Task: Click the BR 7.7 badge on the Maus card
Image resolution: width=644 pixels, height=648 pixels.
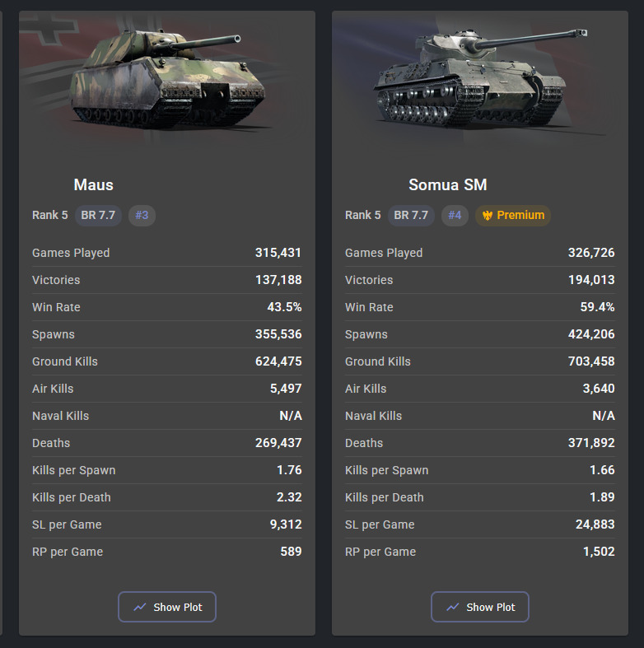Action: [x=98, y=215]
